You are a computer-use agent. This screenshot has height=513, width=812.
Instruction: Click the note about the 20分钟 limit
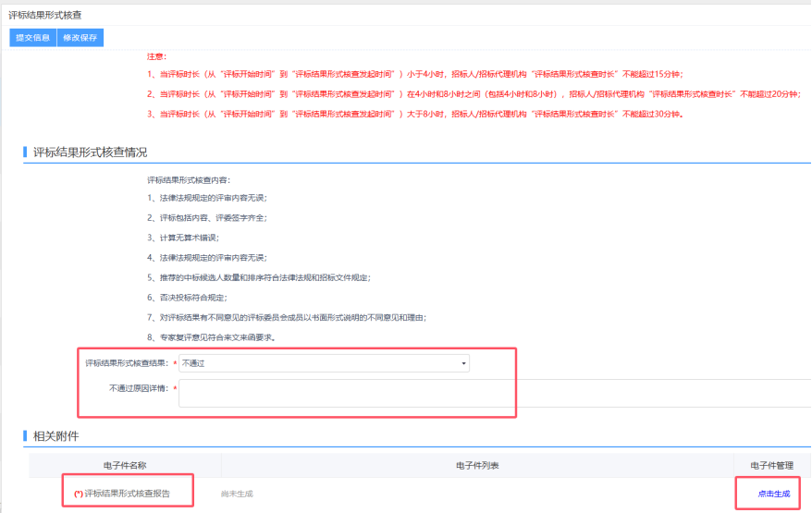point(473,94)
